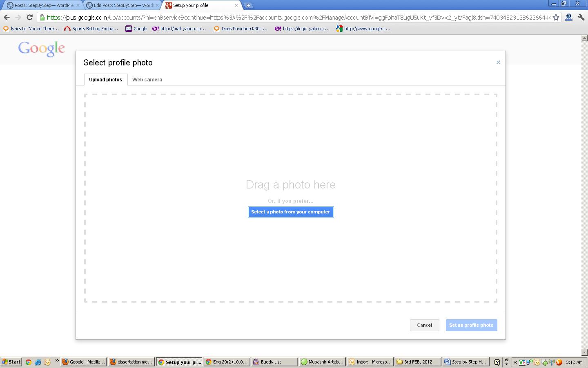Expand hidden system tray icons
The width and height of the screenshot is (588, 368).
point(515,362)
